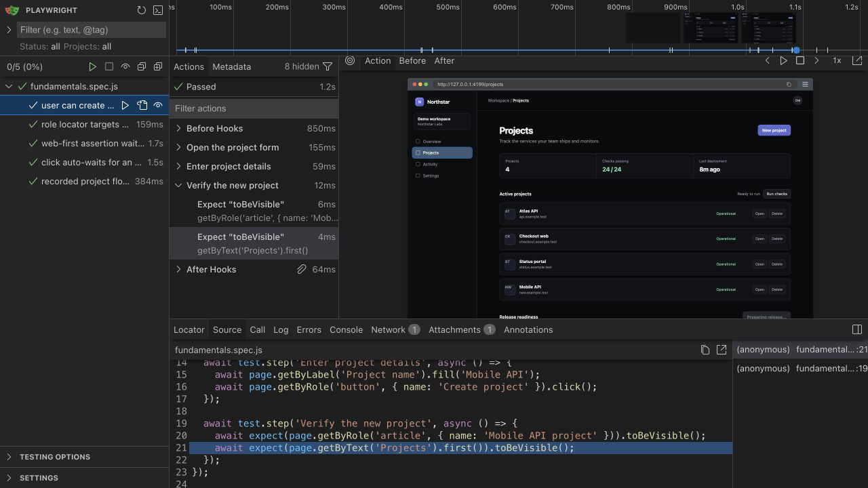This screenshot has height=488, width=868.
Task: Copy source file path icon
Action: [x=705, y=350]
